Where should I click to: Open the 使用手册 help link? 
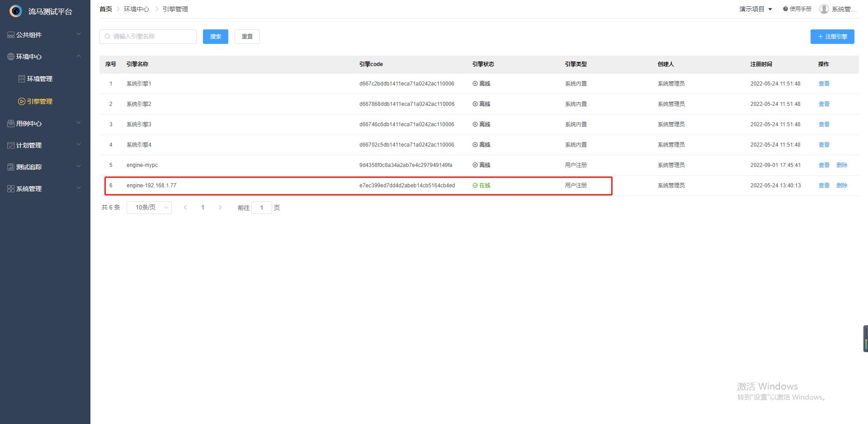[797, 9]
